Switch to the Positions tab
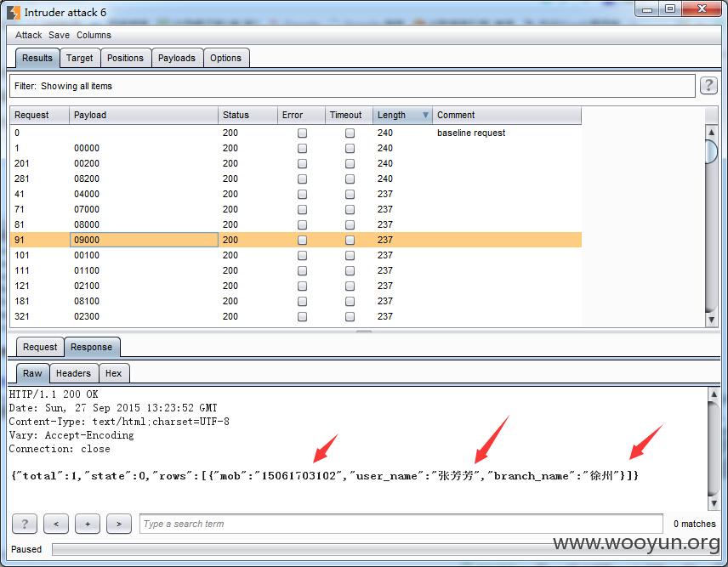 (125, 58)
